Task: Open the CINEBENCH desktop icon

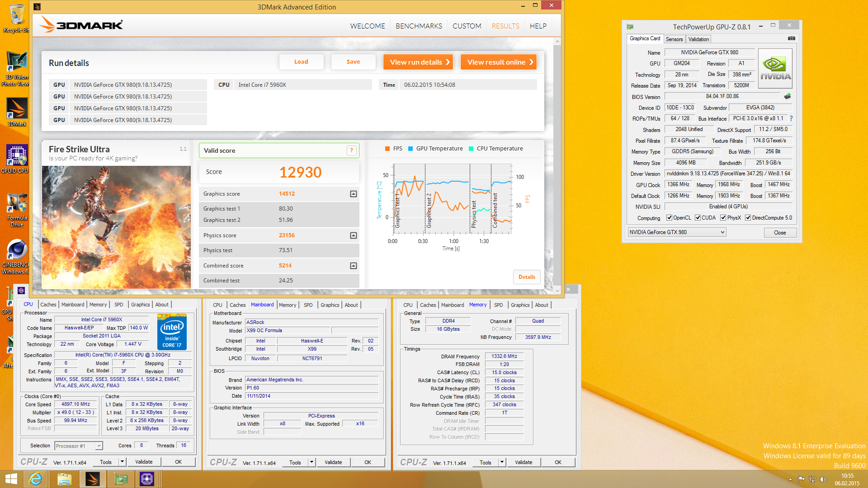Action: coord(17,257)
